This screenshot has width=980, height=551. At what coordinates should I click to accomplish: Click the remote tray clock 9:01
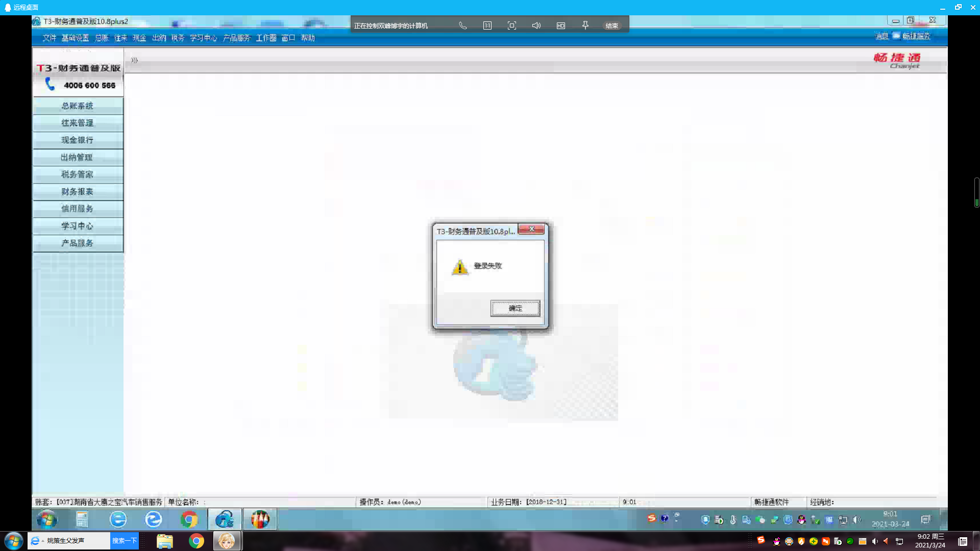890,519
